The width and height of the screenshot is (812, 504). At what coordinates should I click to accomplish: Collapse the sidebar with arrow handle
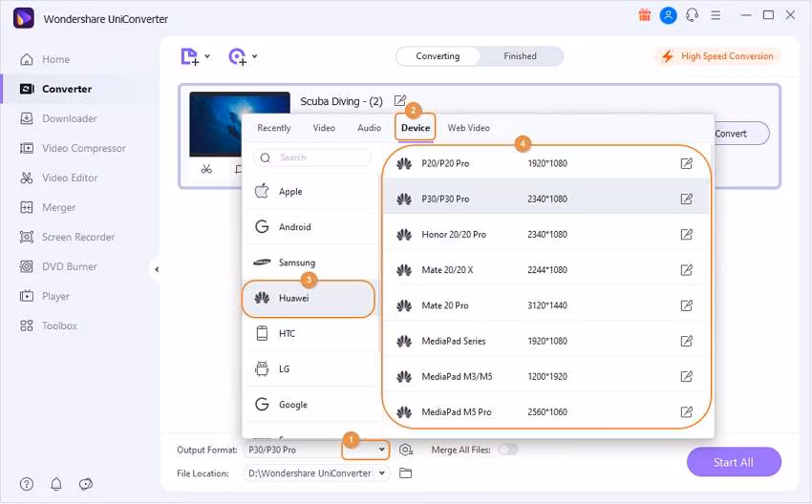pos(157,269)
